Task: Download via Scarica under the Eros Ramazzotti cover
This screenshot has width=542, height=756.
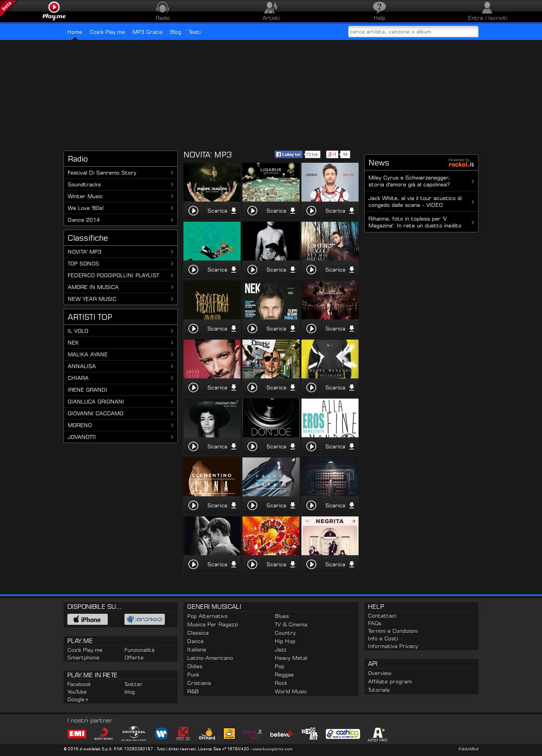Action: 340,446
